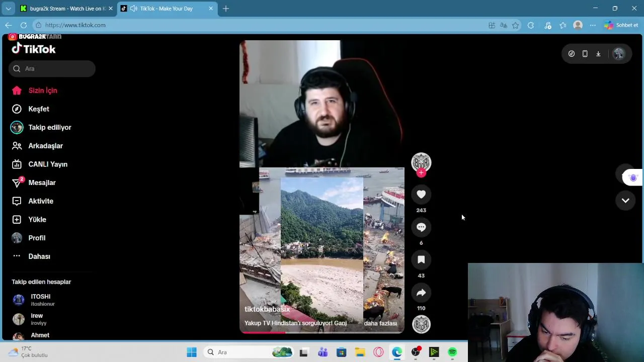Close the TikTok browser tab
This screenshot has width=644, height=362.
[211, 9]
